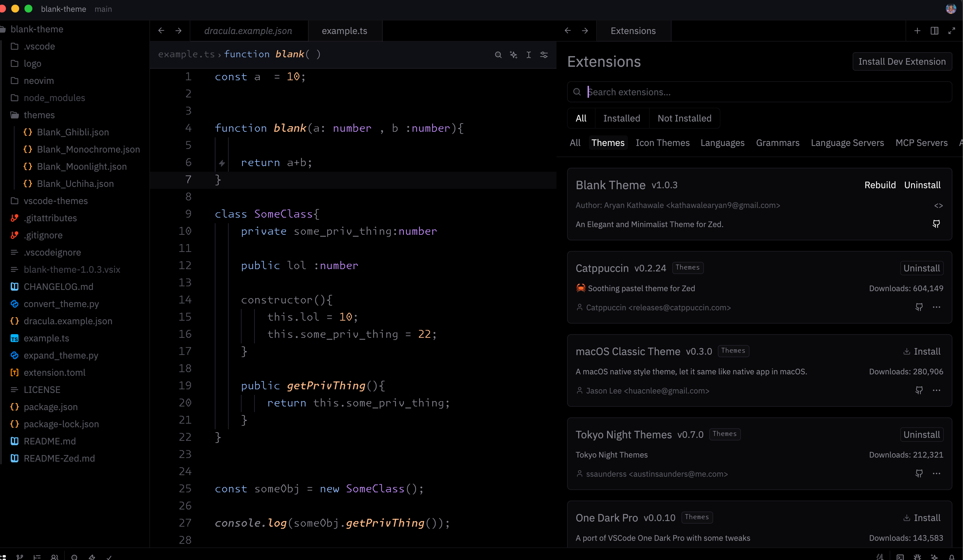Click the code brackets icon on Blank Theme card
963x560 pixels.
coord(939,206)
